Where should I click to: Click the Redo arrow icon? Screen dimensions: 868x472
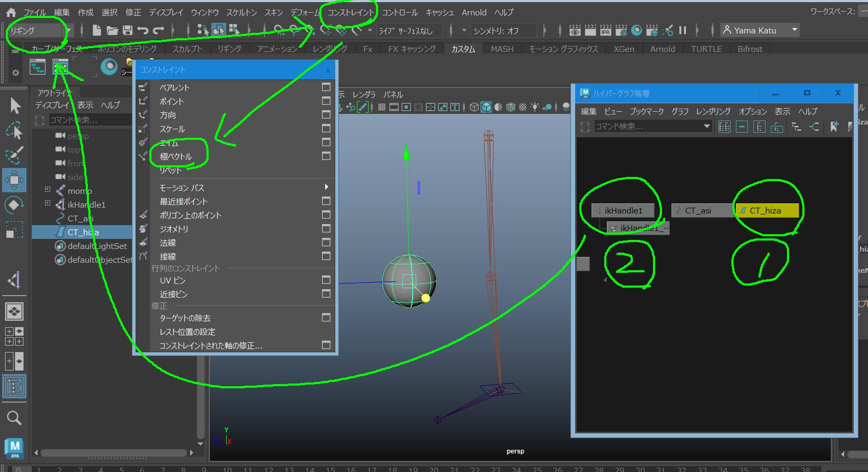(x=158, y=31)
